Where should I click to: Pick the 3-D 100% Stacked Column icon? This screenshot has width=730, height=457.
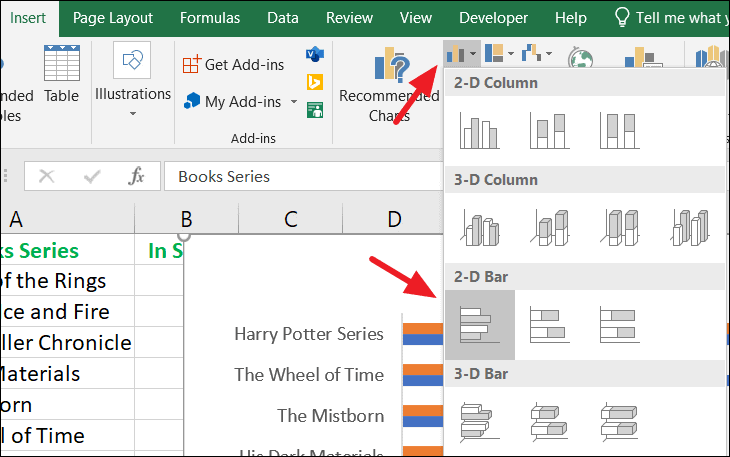click(x=620, y=228)
